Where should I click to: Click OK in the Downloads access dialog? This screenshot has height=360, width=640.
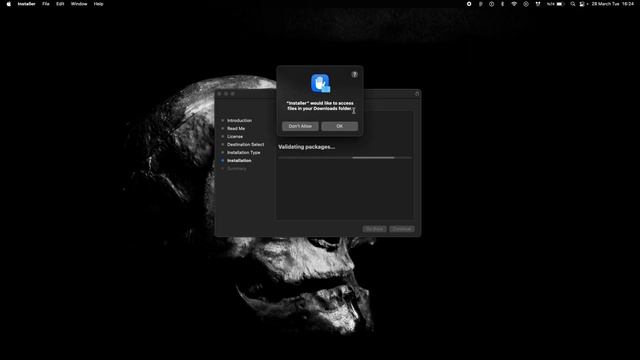point(339,126)
